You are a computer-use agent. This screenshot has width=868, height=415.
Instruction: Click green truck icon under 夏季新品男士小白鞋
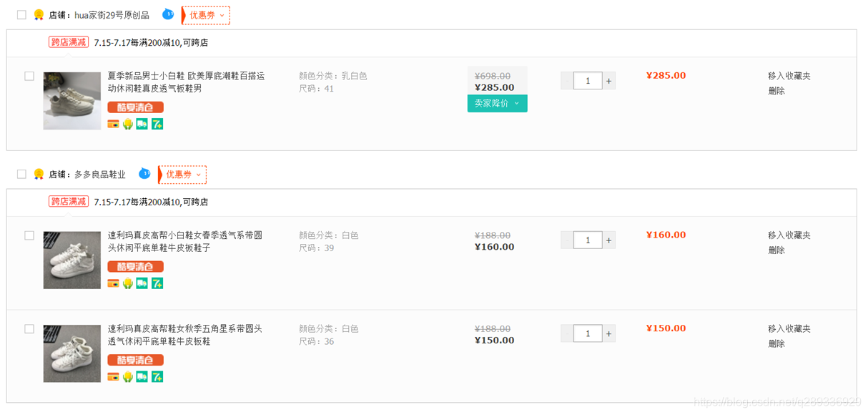tap(142, 124)
